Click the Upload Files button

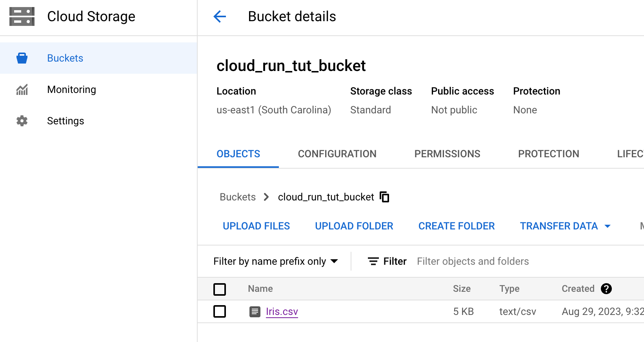(256, 226)
